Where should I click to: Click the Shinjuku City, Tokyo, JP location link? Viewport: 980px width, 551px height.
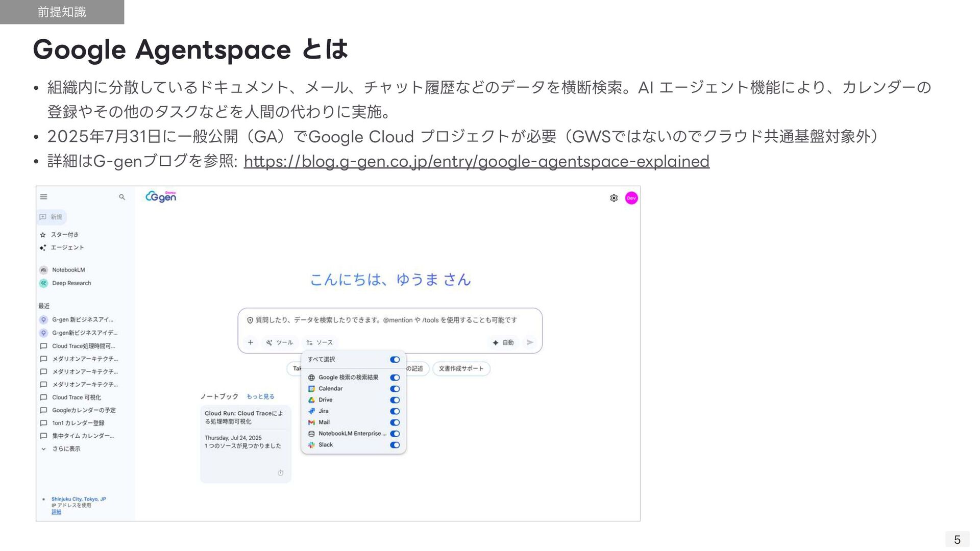click(79, 499)
